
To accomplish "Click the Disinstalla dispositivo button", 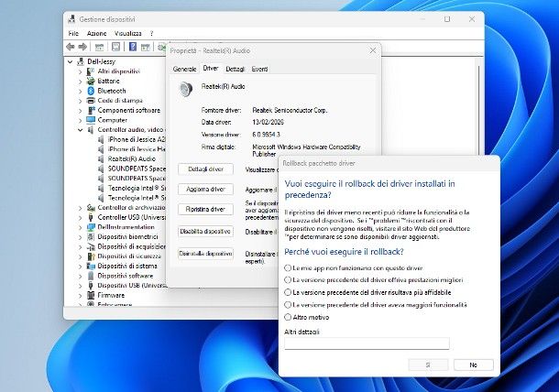I will [x=205, y=254].
